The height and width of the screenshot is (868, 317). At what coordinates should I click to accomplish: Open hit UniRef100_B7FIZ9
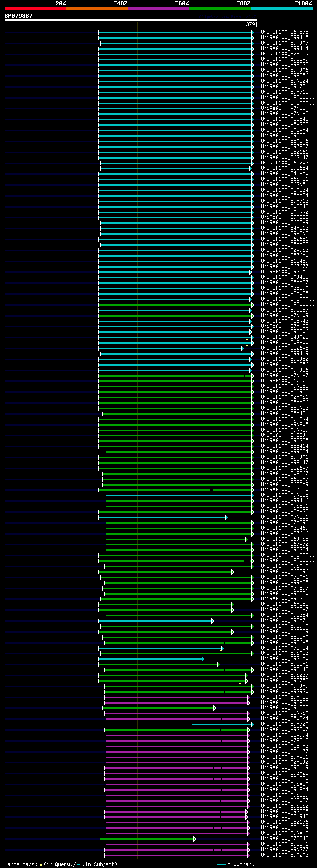284,54
